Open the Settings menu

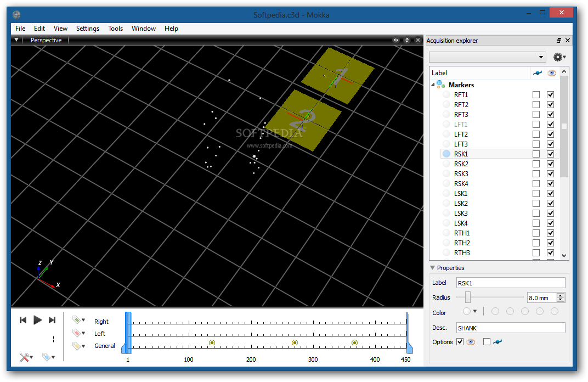coord(88,29)
